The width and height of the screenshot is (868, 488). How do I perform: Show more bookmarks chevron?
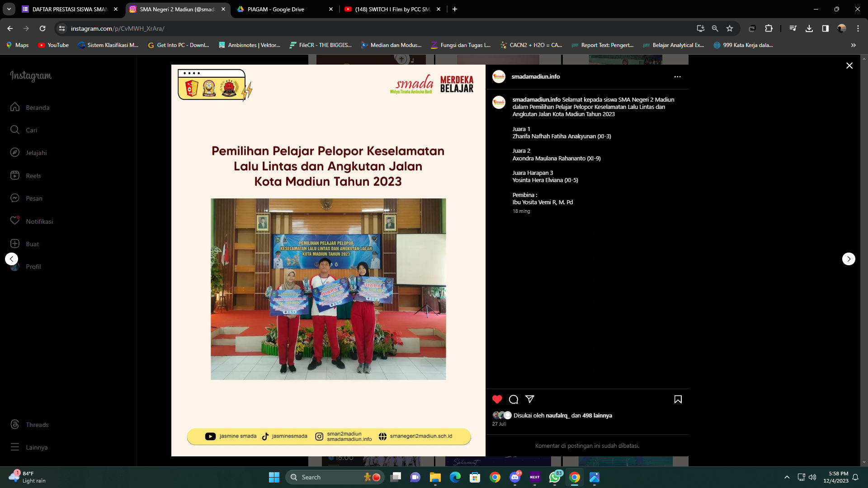click(854, 45)
